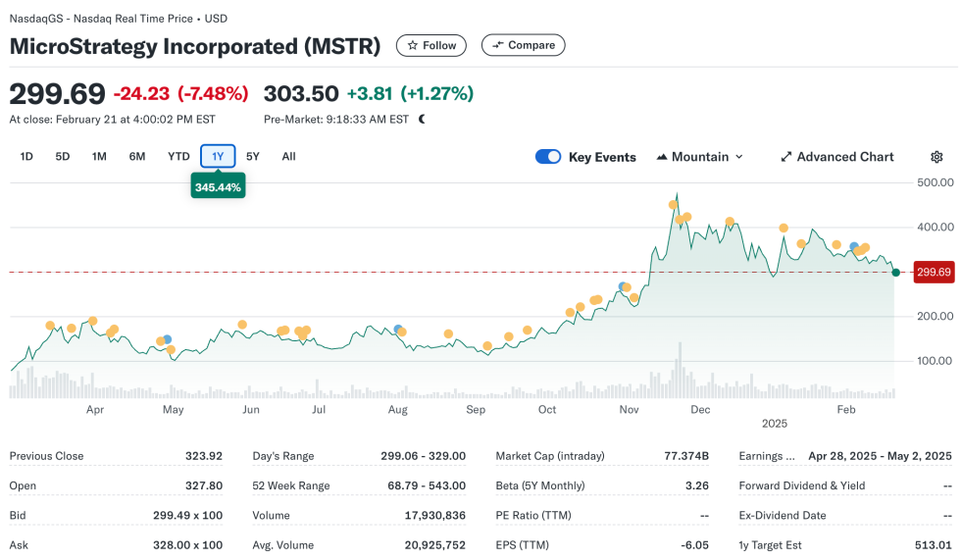The height and width of the screenshot is (560, 961).
Task: Click the 1Y selected range button
Action: (218, 157)
